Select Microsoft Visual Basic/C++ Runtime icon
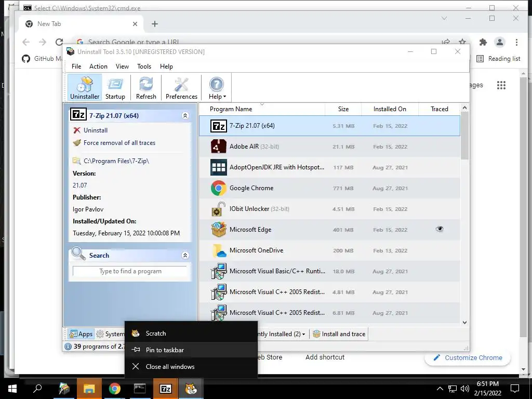532x399 pixels. tap(219, 271)
